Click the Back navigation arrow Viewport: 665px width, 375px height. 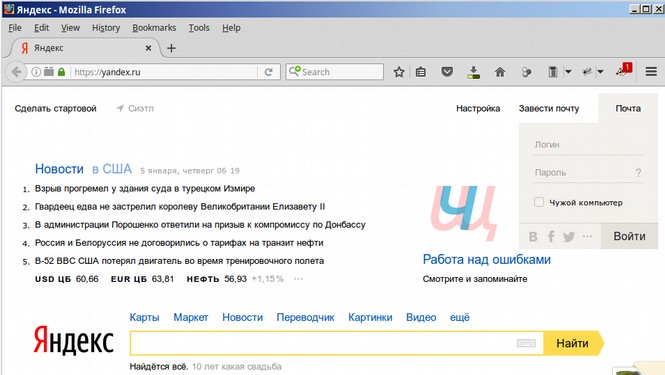pyautogui.click(x=16, y=72)
